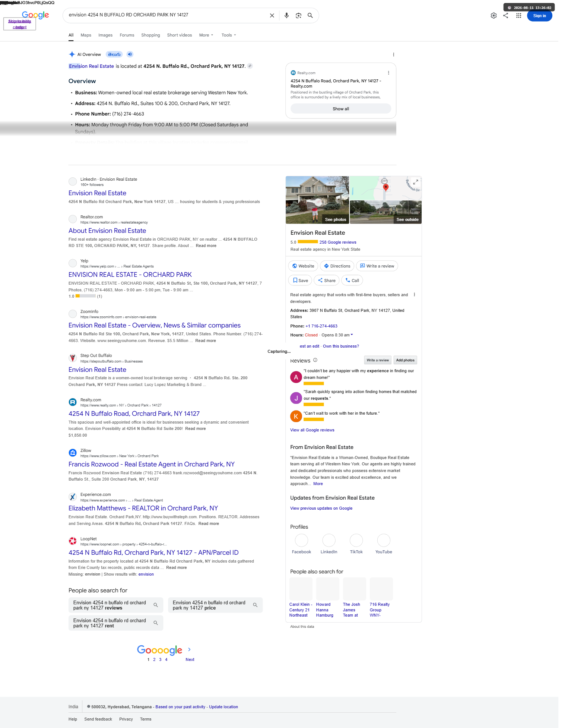The image size is (565, 728).
Task: Open 716 Realty Group suggestion
Action: pyautogui.click(x=381, y=598)
